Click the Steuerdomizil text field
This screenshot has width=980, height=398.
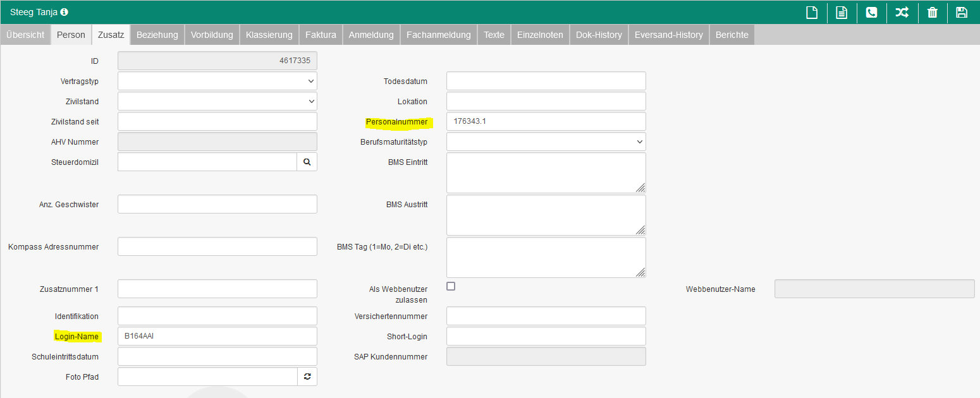(x=207, y=162)
